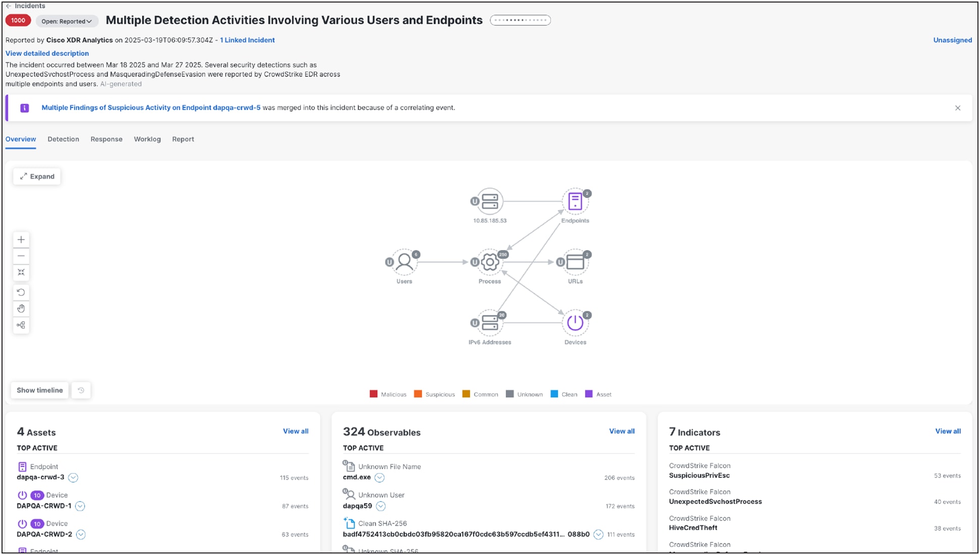Click View detailed description
The image size is (980, 555).
pos(47,54)
